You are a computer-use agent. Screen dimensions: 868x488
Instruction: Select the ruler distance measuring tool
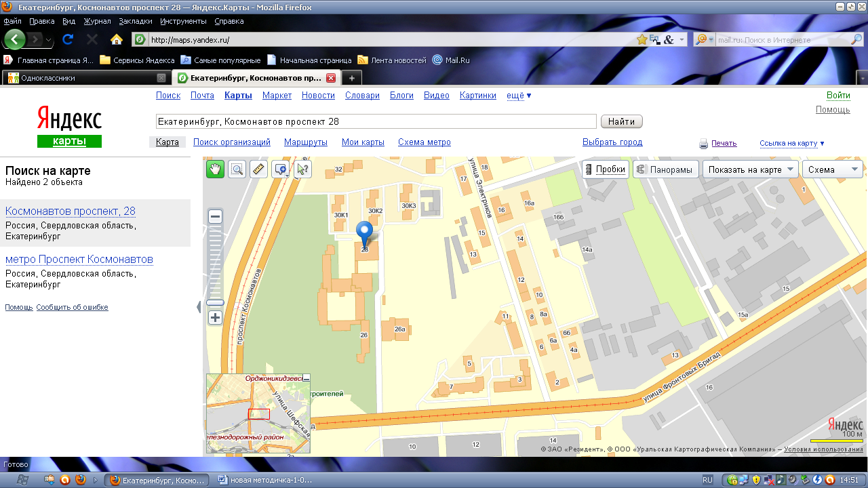click(258, 169)
